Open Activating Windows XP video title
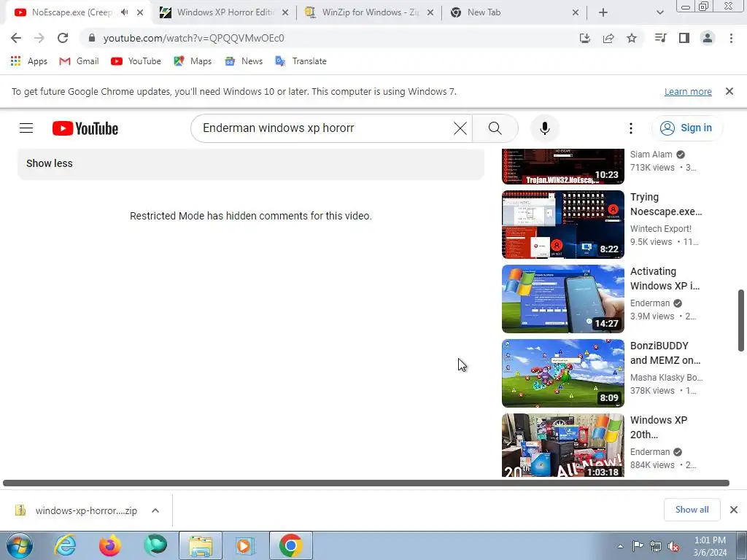The height and width of the screenshot is (560, 747). pos(665,279)
